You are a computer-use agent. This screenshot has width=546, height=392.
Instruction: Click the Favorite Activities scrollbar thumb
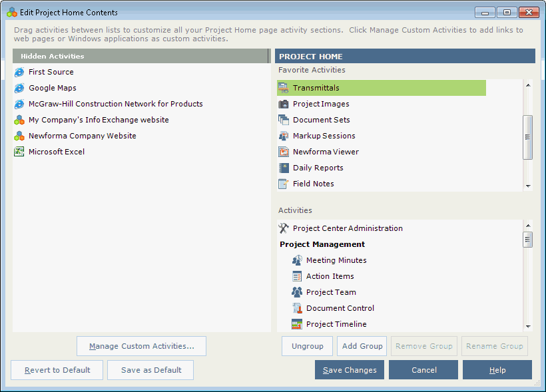click(528, 137)
